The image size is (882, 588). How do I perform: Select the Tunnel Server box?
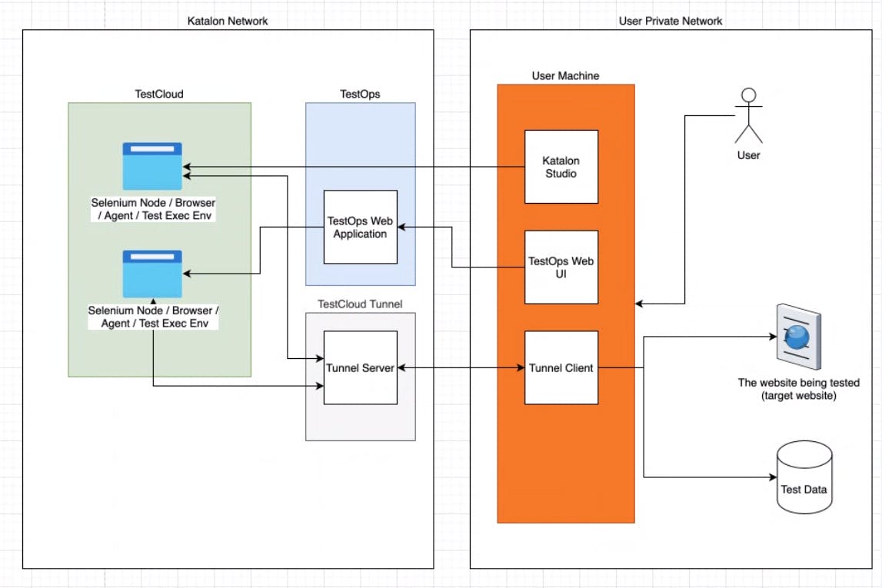[360, 367]
